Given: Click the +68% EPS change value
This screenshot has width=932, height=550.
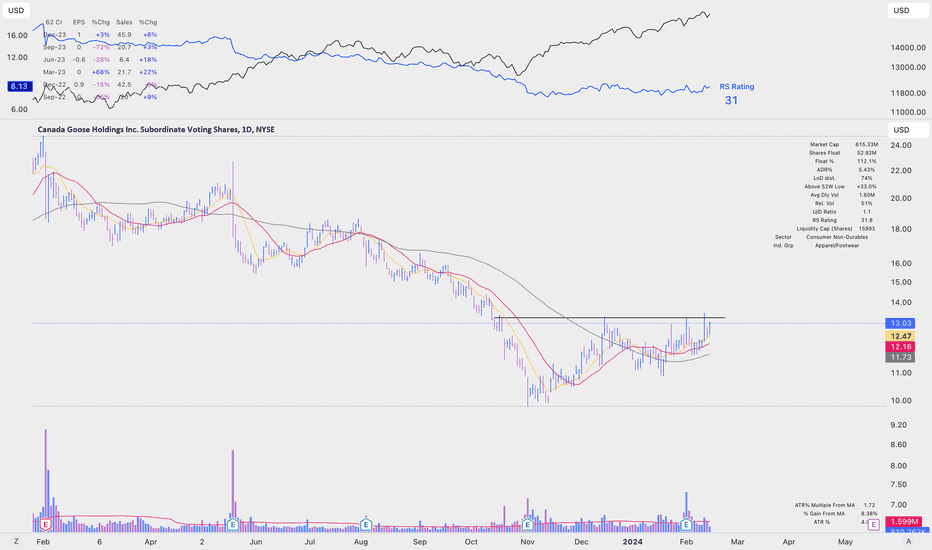Looking at the screenshot, I should pyautogui.click(x=101, y=72).
